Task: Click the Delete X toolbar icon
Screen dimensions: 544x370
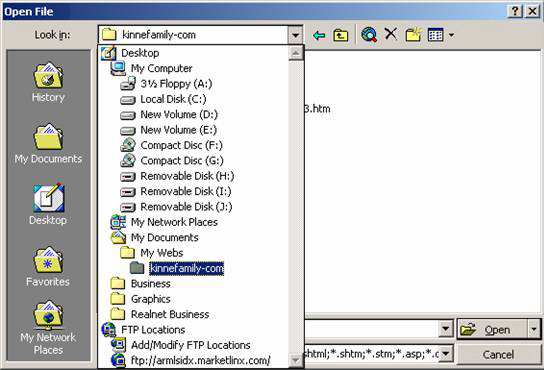Action: click(x=391, y=34)
